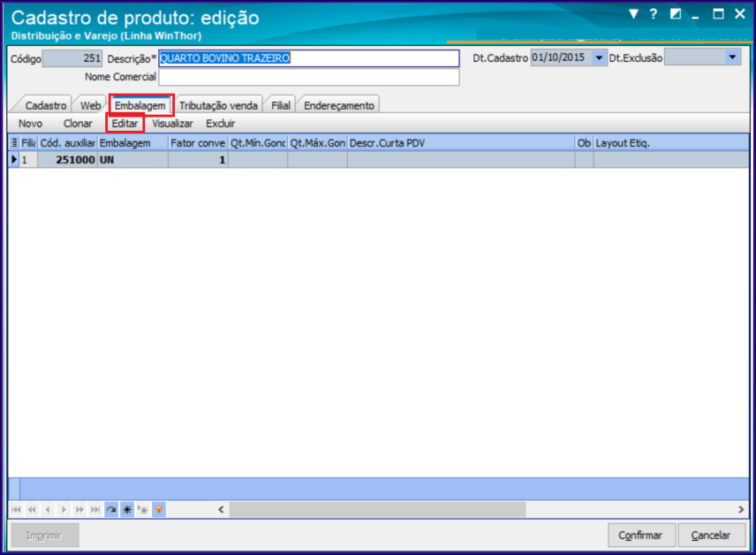Open the Dt.Exclusão date dropdown

732,58
